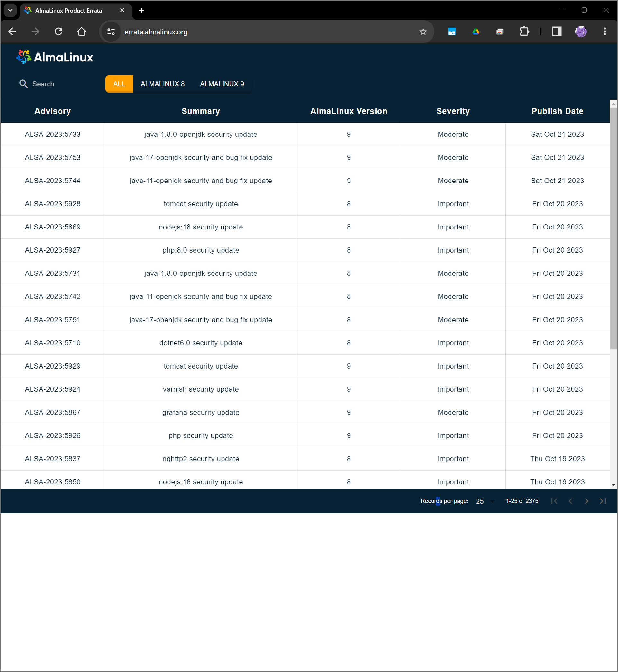
Task: Return to the first page of results
Action: (x=554, y=501)
